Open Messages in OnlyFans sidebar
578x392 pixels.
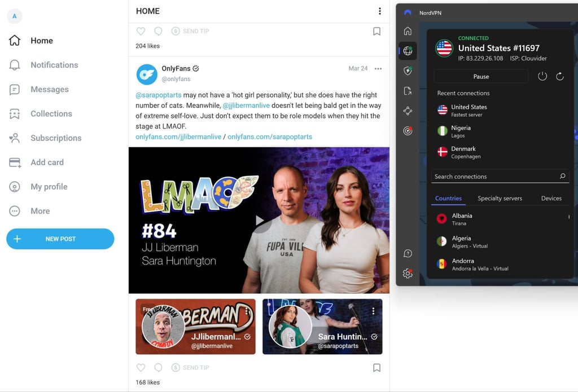(x=39, y=89)
